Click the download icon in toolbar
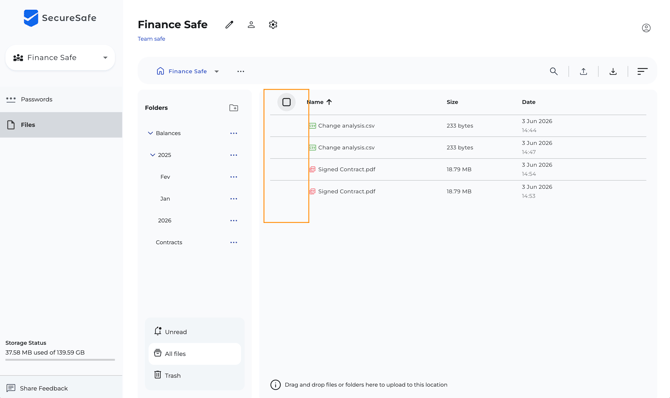Image resolution: width=670 pixels, height=398 pixels. pos(613,71)
